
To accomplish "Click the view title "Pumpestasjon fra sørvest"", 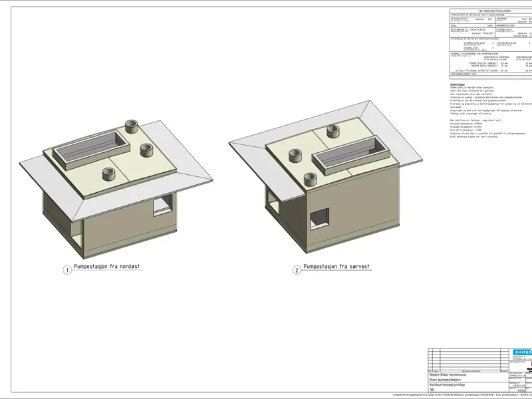I will point(336,267).
